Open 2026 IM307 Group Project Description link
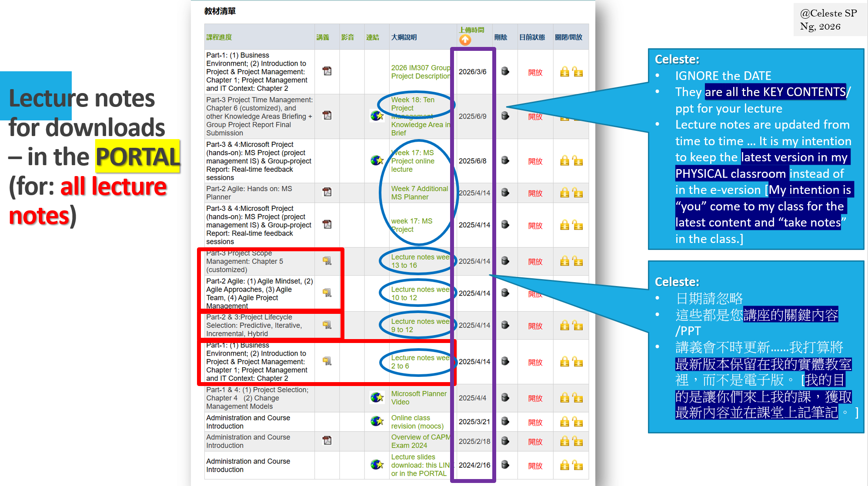The height and width of the screenshot is (486, 868). 420,72
